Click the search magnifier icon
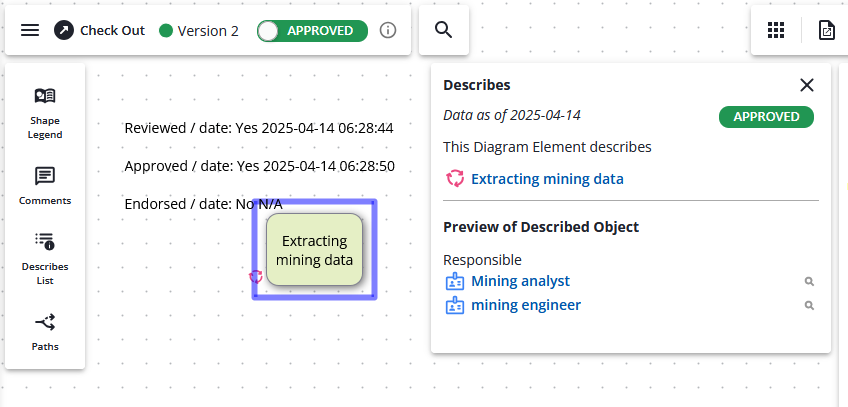This screenshot has width=848, height=407. click(444, 30)
